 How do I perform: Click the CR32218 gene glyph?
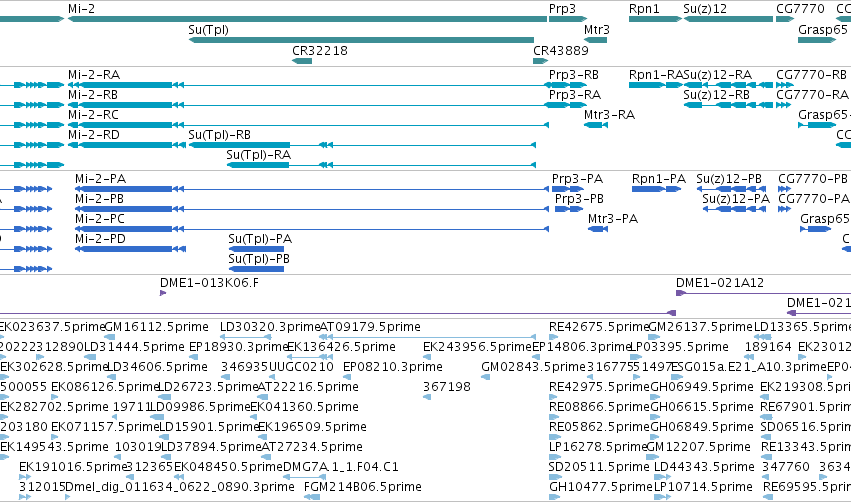click(302, 61)
